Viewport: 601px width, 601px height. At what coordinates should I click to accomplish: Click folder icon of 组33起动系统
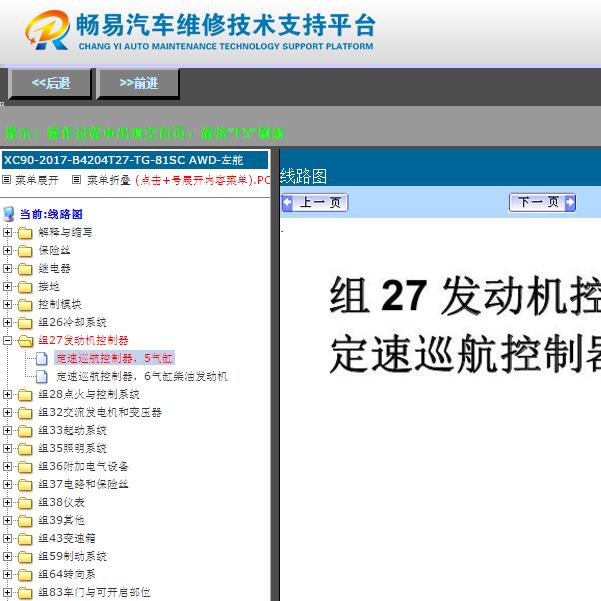tap(25, 431)
